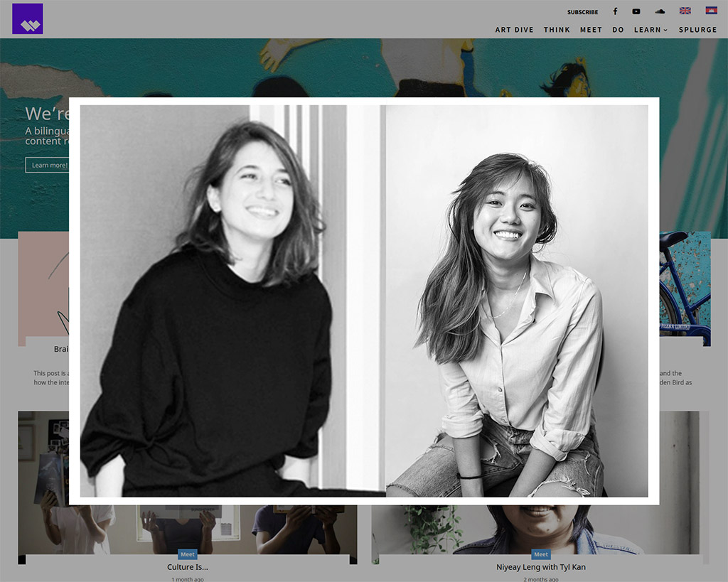728x582 pixels.
Task: Click the SUBSCRIBE link
Action: pyautogui.click(x=583, y=11)
